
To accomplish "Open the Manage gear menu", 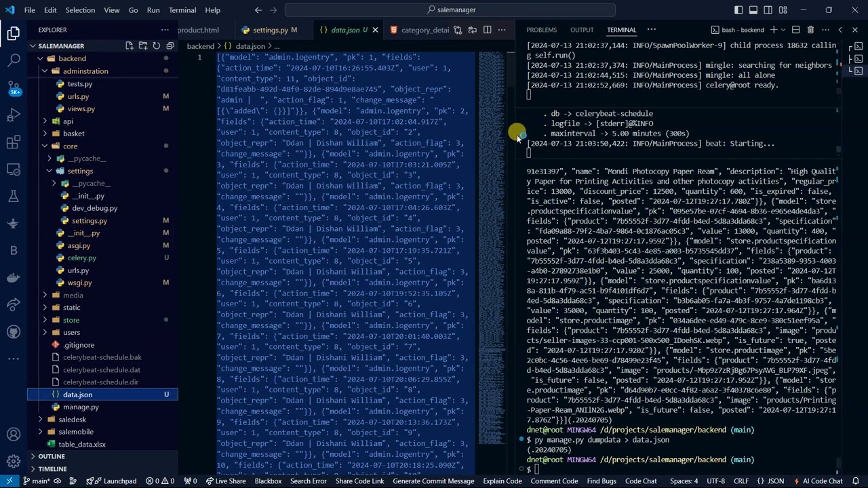I will (14, 462).
